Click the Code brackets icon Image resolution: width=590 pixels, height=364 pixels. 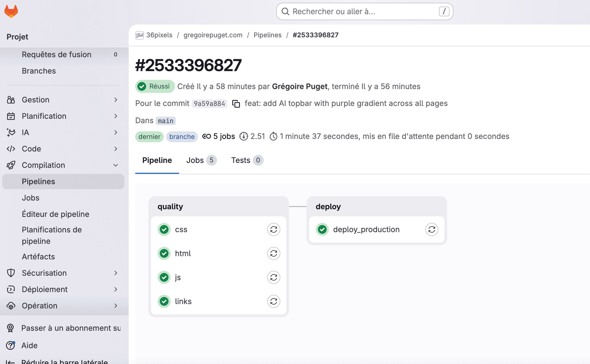11,149
